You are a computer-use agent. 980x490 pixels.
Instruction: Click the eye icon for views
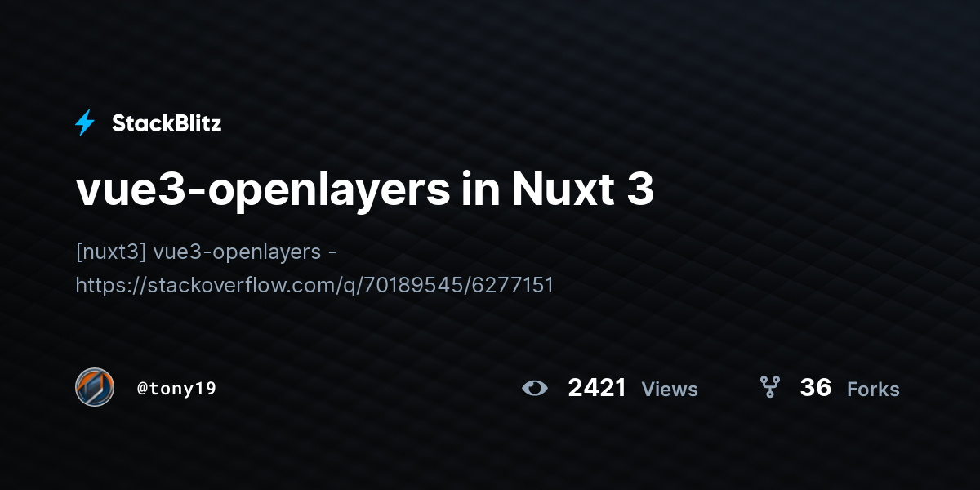pos(535,388)
